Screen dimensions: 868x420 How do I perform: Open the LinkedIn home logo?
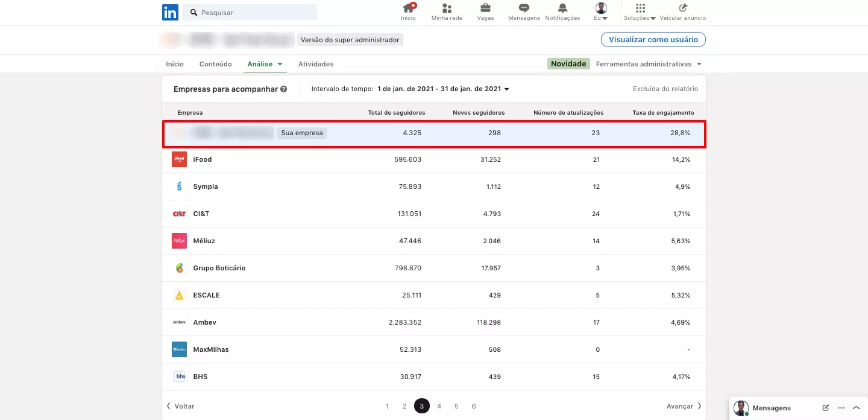click(x=170, y=12)
